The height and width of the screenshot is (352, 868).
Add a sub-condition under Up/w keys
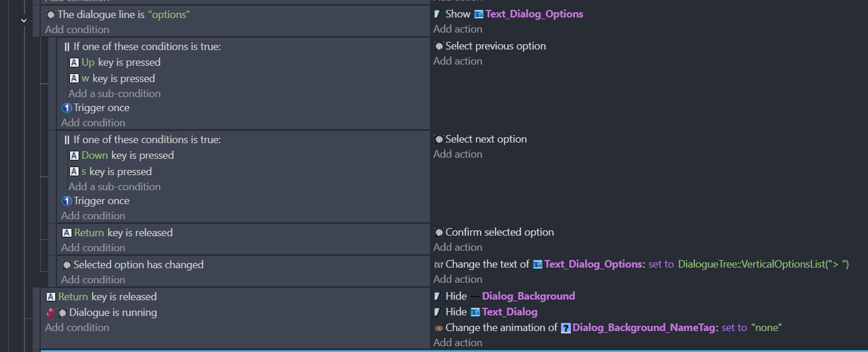(x=115, y=94)
